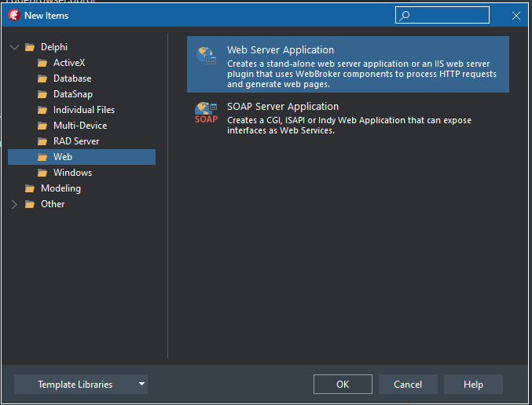
Task: Select the Modeling category
Action: point(61,188)
